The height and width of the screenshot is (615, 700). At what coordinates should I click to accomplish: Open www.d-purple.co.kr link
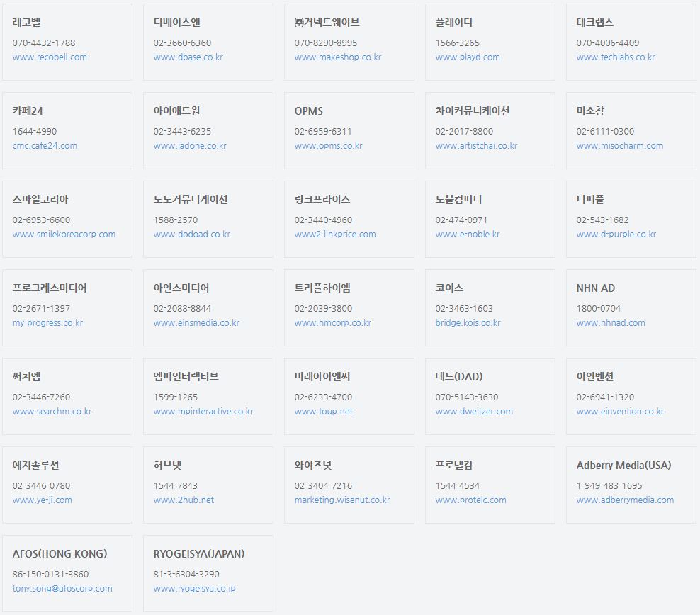point(616,234)
